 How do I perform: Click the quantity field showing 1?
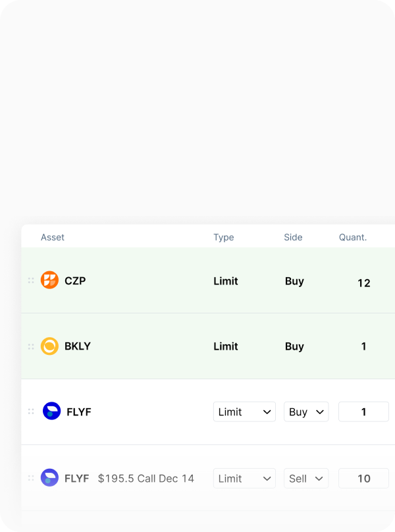pos(363,412)
